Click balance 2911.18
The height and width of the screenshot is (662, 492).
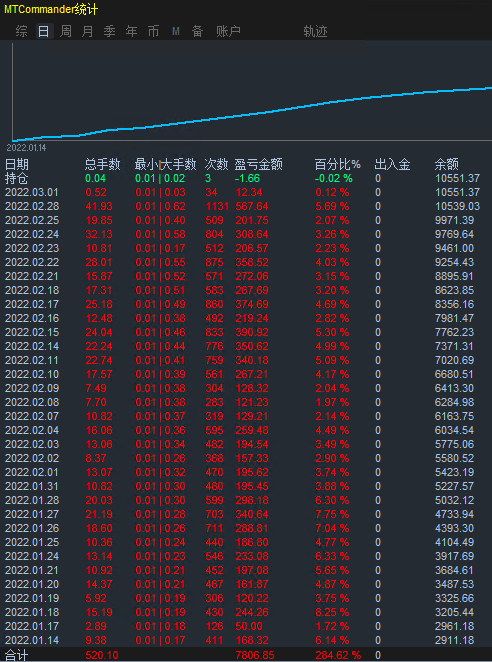coord(454,640)
